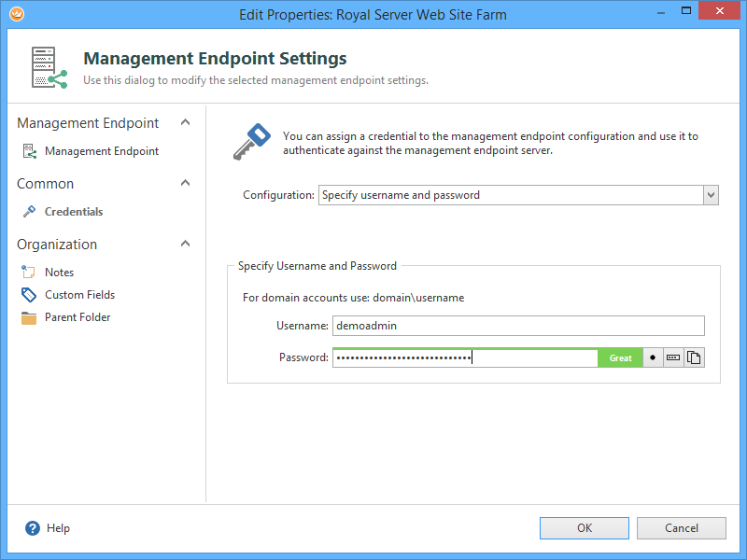Click the Management Endpoint server icon in the sidebar
747x560 pixels.
coord(29,151)
